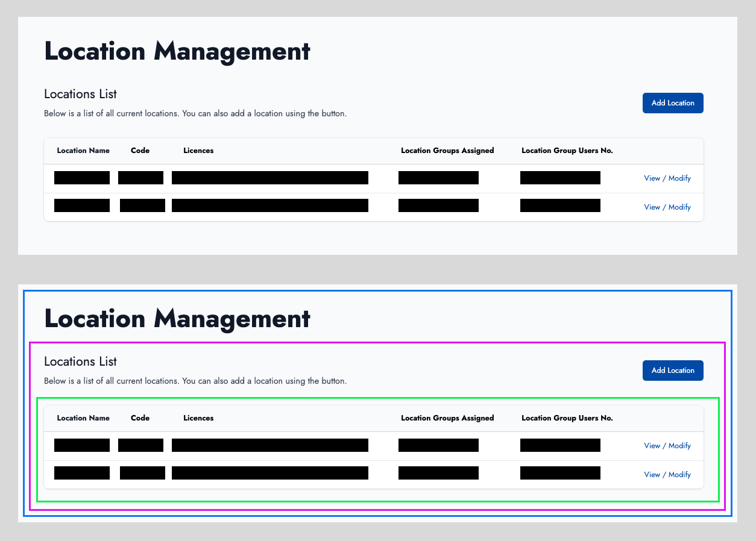Open View / Modify for second row, lower table
This screenshot has height=541, width=756.
pos(667,475)
